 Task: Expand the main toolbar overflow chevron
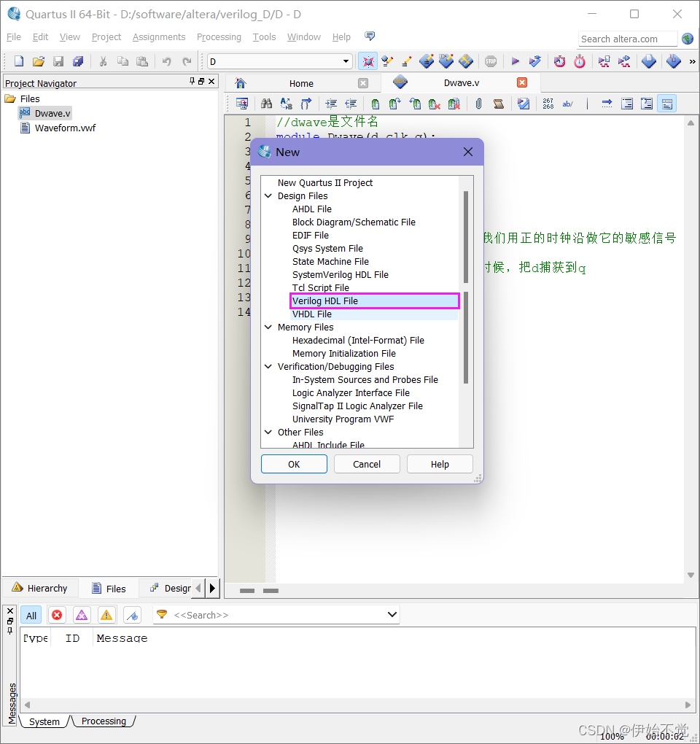(x=692, y=61)
